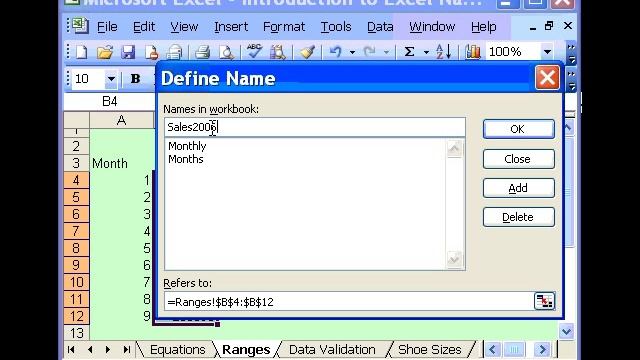Viewport: 640px width, 360px height.
Task: Click the New workbook icon
Action: tap(82, 52)
